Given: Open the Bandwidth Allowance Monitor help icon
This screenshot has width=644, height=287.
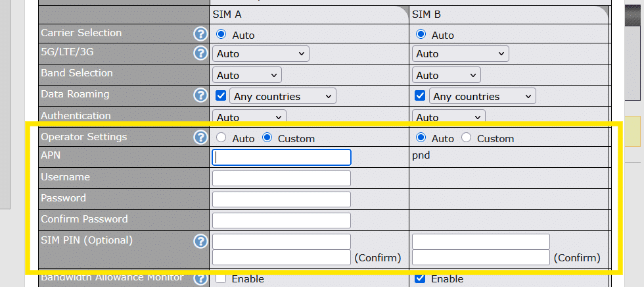Looking at the screenshot, I should pyautogui.click(x=200, y=278).
